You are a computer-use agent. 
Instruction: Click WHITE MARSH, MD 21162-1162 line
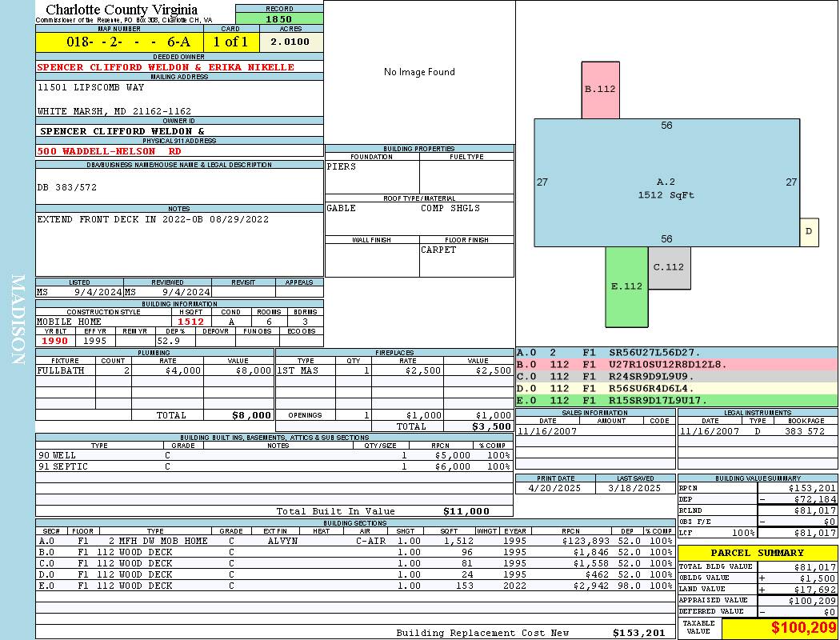click(x=114, y=111)
